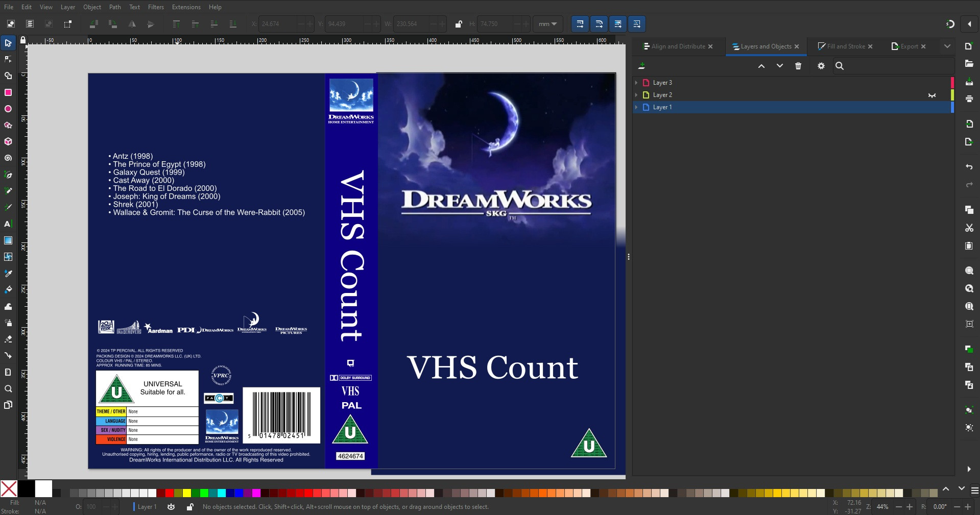
Task: Select the Gradient tool
Action: [8, 240]
